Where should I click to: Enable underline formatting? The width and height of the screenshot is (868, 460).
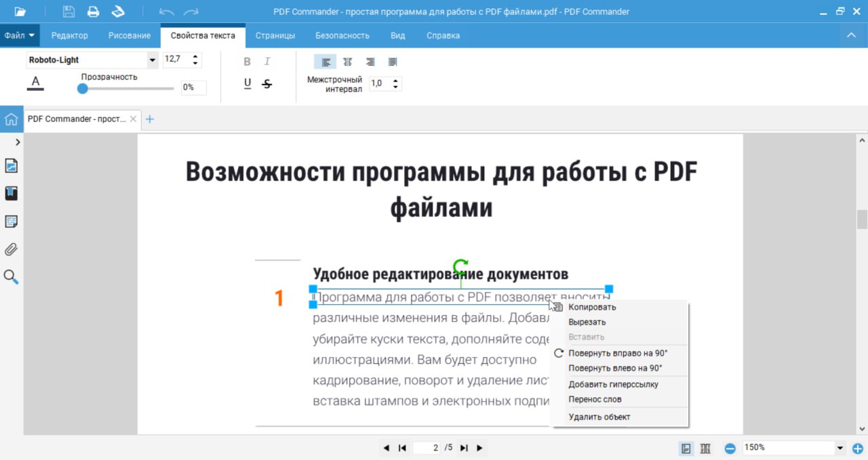[x=247, y=83]
